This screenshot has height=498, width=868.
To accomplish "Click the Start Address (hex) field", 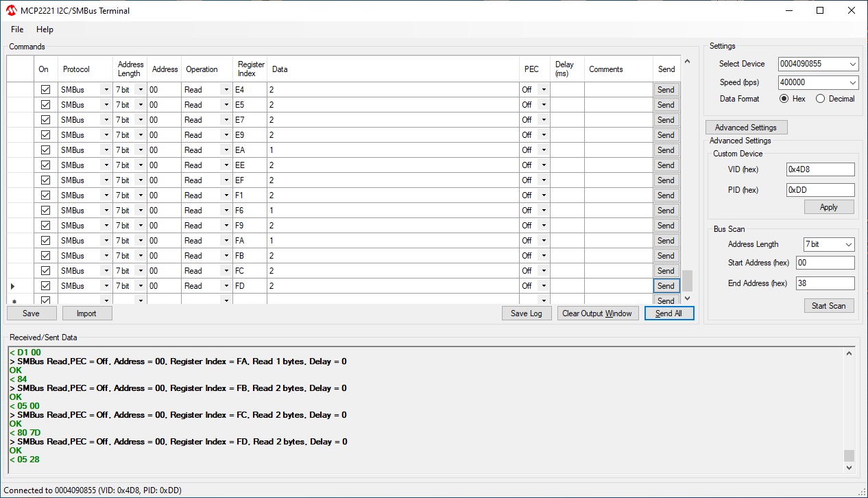I will 825,263.
